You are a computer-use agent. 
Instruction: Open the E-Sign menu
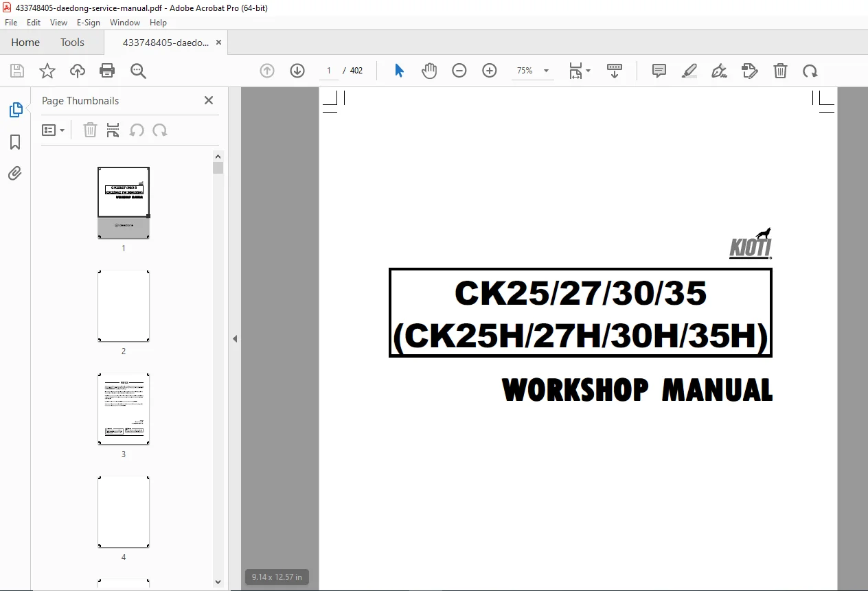pyautogui.click(x=89, y=23)
